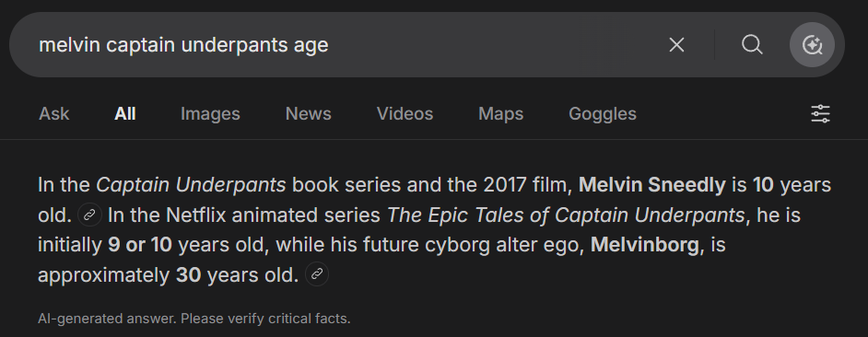Switch to the Images tab
The width and height of the screenshot is (868, 337).
point(210,114)
